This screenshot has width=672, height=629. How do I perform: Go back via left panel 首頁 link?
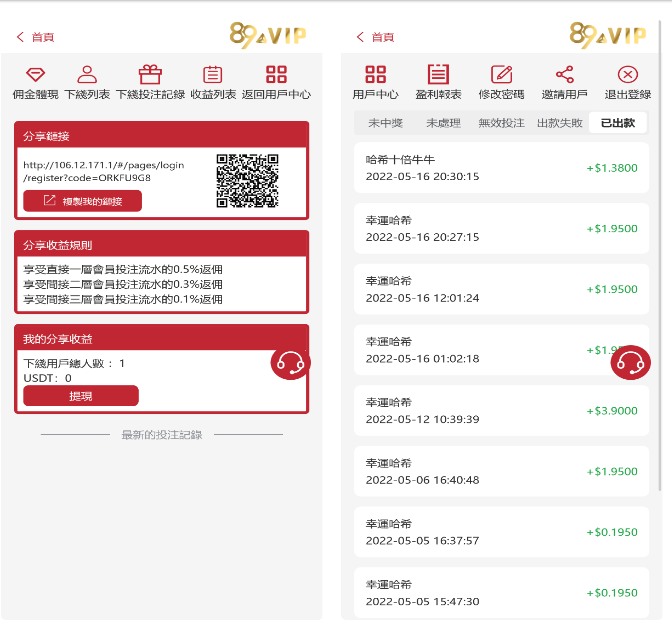pyautogui.click(x=36, y=37)
